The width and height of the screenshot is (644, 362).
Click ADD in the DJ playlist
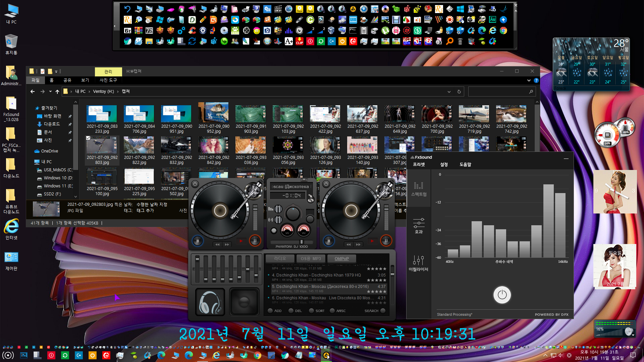point(275,311)
